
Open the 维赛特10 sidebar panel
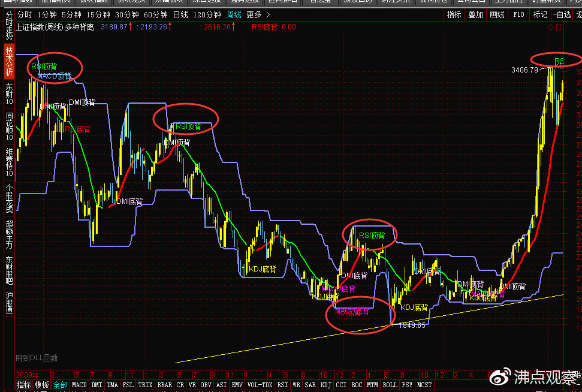[x=9, y=161]
